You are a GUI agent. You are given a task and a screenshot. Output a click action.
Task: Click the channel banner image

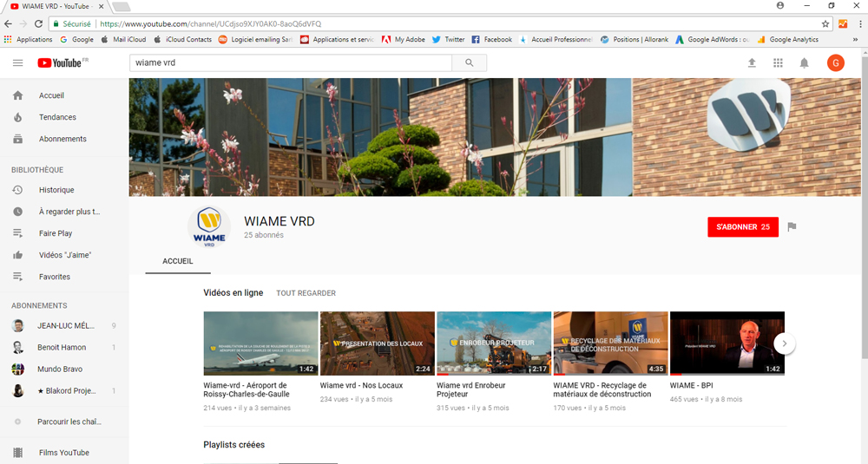[495, 137]
